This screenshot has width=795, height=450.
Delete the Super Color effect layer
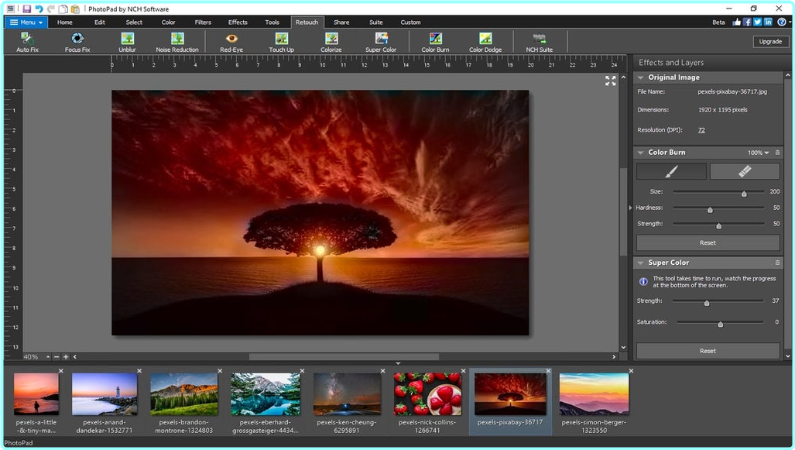coord(777,262)
